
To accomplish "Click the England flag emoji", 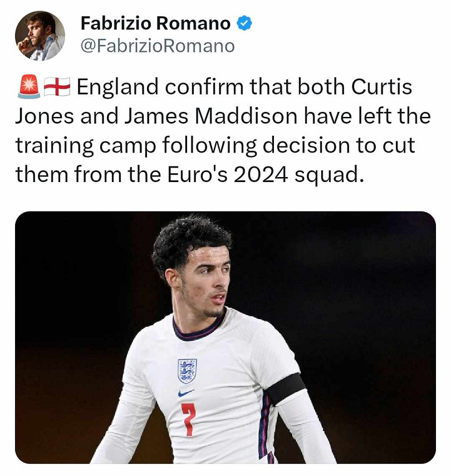I will (x=57, y=87).
